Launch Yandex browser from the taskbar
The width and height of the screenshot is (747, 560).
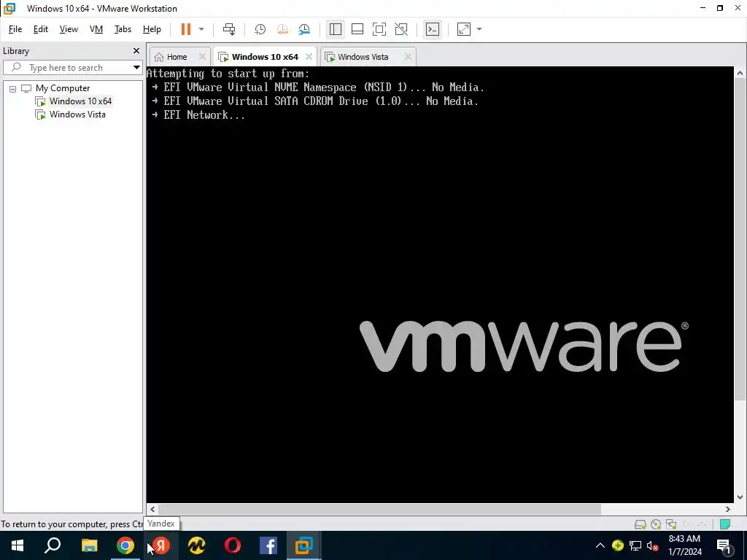pyautogui.click(x=161, y=545)
